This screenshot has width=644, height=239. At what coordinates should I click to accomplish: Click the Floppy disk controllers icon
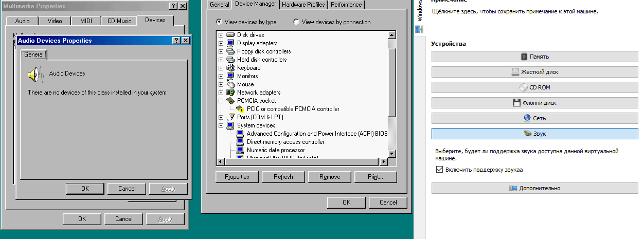click(x=230, y=51)
